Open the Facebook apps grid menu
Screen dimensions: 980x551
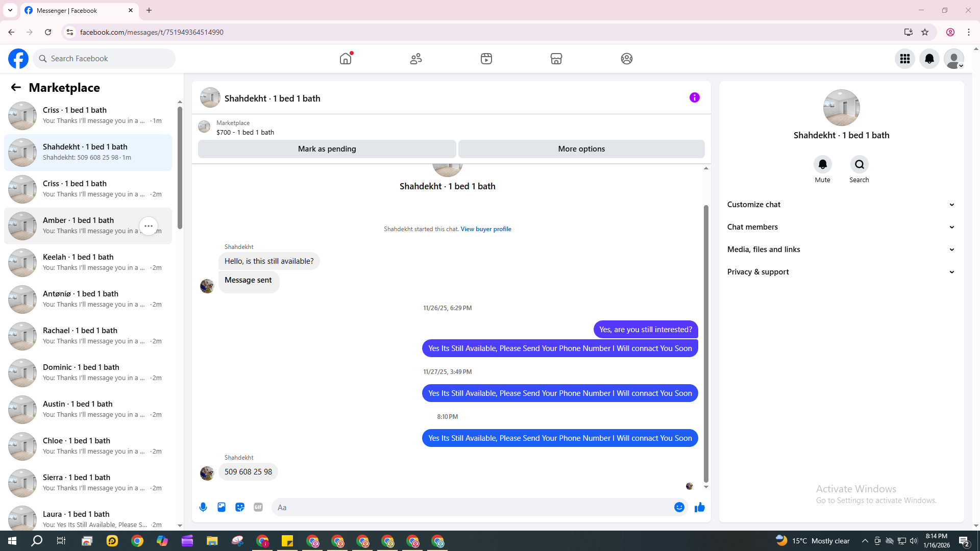click(x=904, y=59)
